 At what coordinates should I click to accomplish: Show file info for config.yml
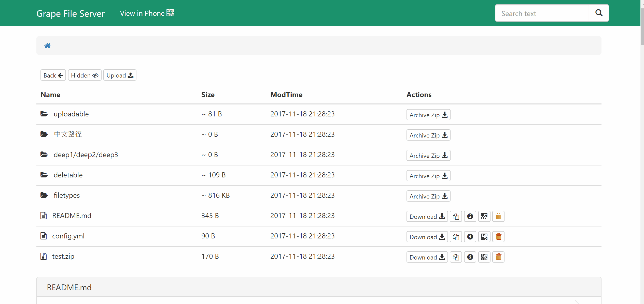(x=470, y=237)
